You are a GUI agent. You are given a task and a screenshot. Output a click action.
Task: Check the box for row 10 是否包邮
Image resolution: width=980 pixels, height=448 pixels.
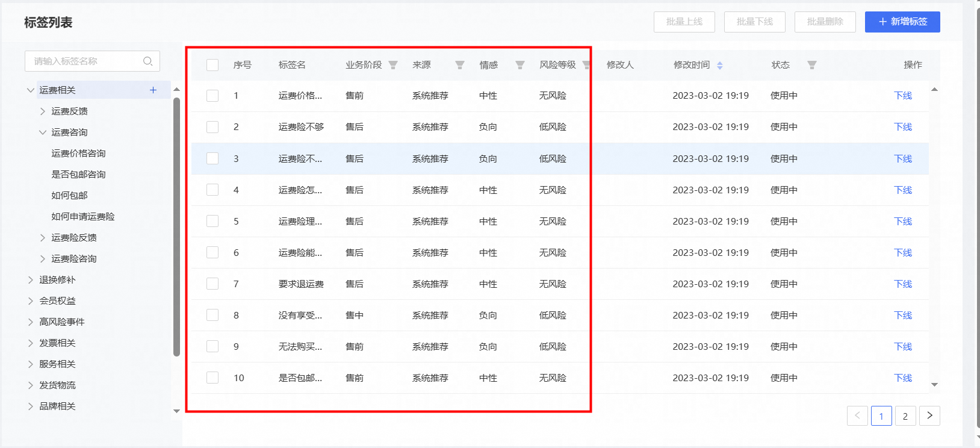pos(212,378)
